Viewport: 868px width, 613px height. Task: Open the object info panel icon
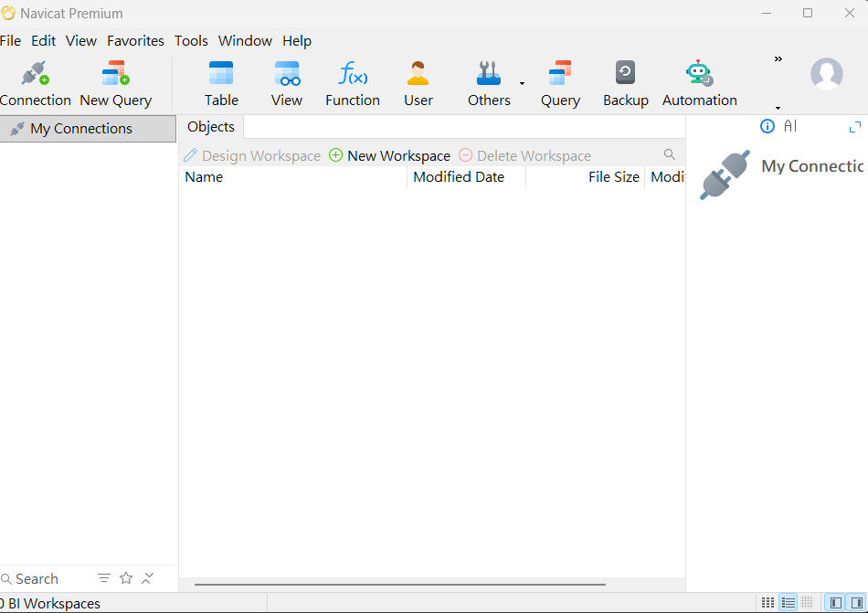point(767,126)
